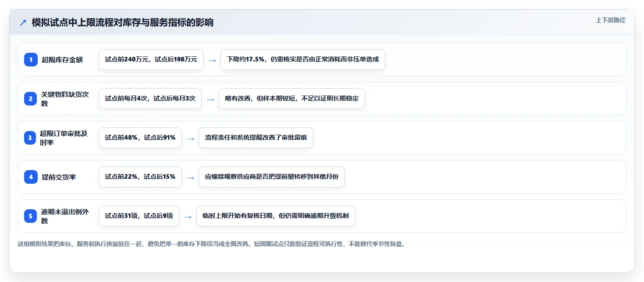Click the trend arrow icon beside the title
This screenshot has height=282, width=644.
point(23,22)
